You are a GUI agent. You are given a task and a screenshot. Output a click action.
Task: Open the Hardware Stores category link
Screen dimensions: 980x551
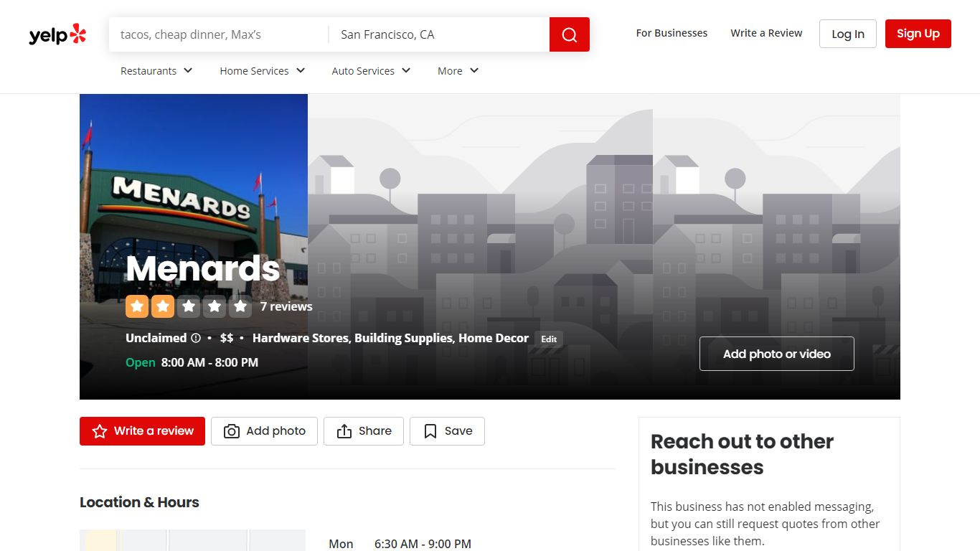(x=301, y=338)
